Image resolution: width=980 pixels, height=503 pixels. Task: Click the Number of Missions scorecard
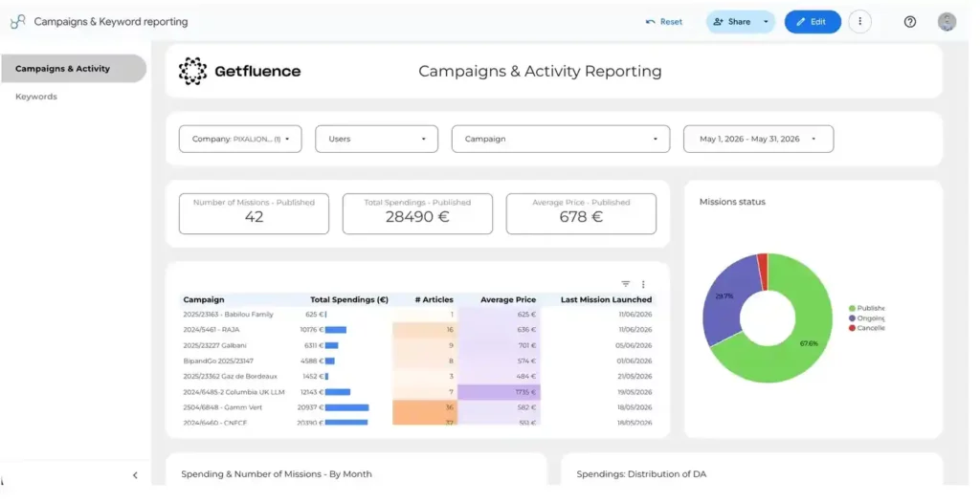[x=254, y=213]
